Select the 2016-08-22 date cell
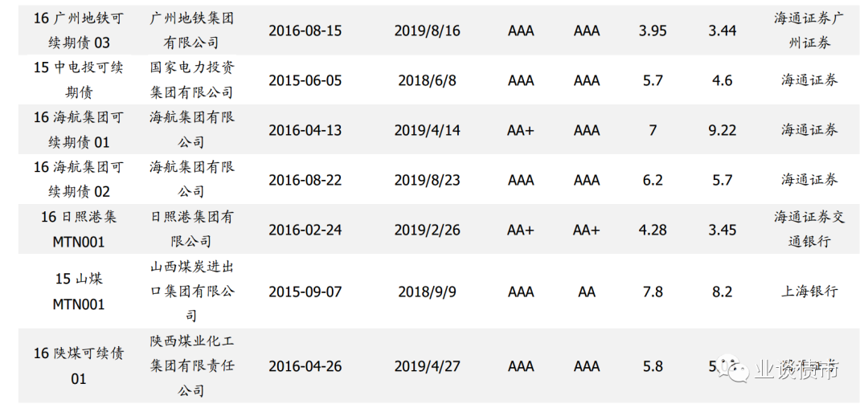The height and width of the screenshot is (408, 868). (305, 180)
